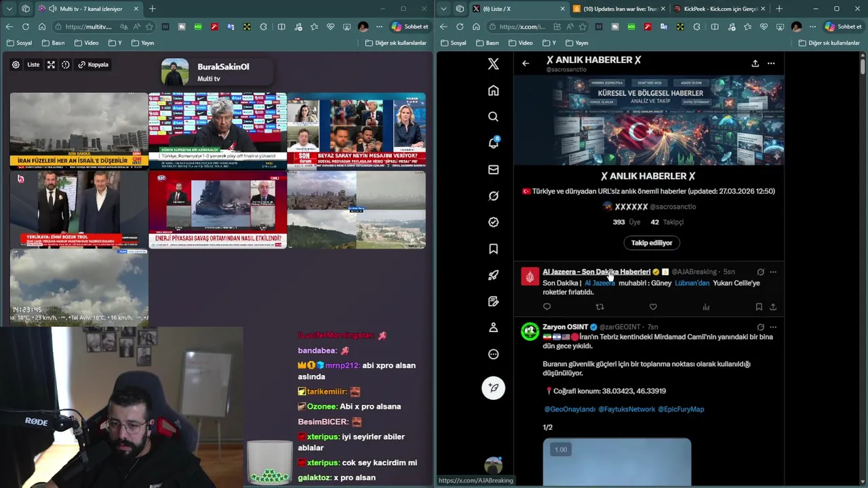The width and height of the screenshot is (868, 488).
Task: Click Multi tv fullscreen expand icon
Action: pyautogui.click(x=51, y=64)
